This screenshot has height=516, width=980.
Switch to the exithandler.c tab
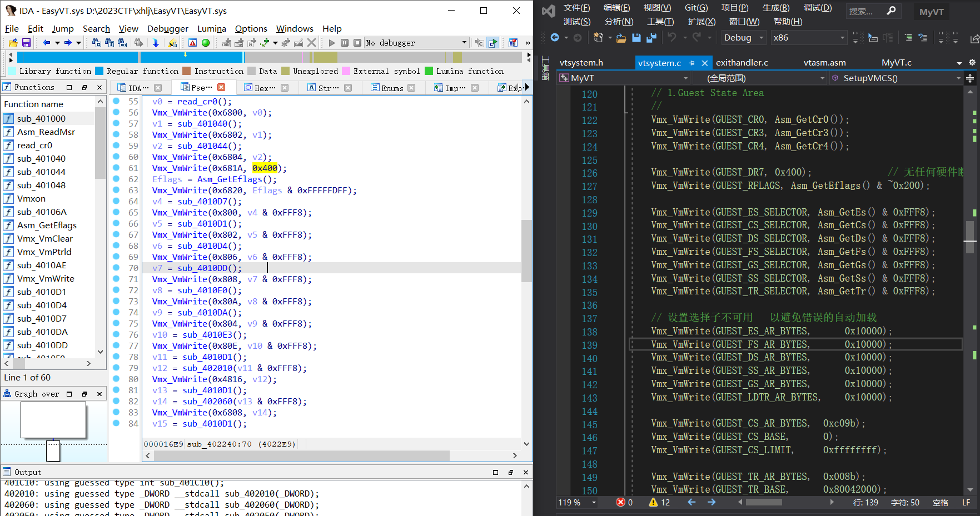pyautogui.click(x=742, y=63)
